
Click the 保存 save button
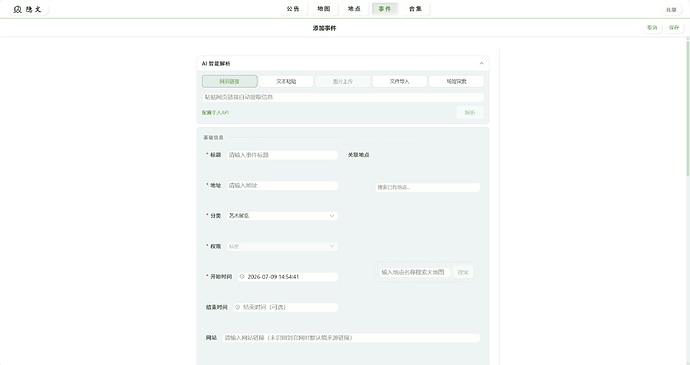(674, 27)
